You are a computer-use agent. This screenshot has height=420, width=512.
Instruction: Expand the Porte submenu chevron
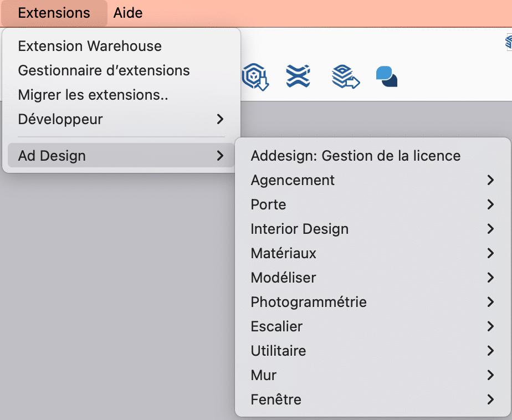click(490, 204)
